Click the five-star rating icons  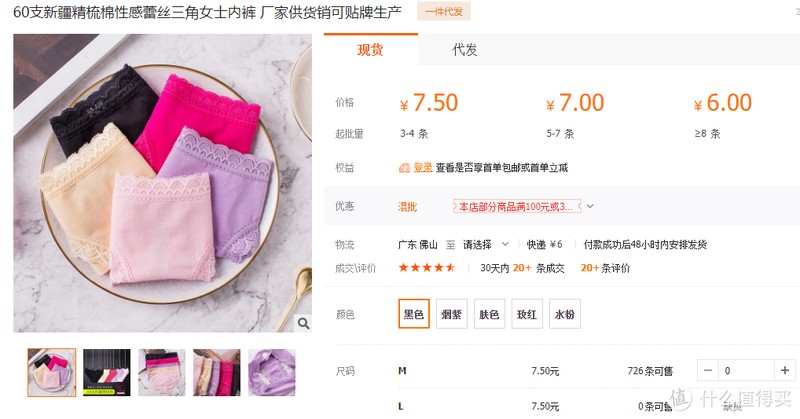pos(427,267)
